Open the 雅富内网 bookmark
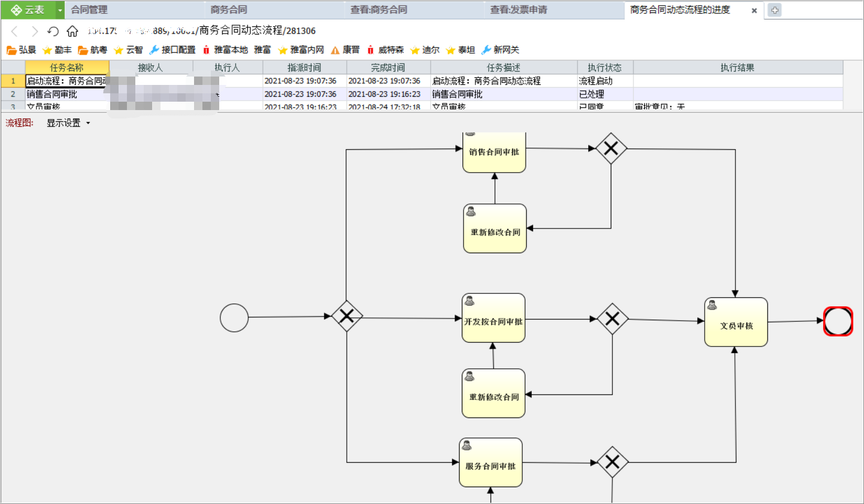 (x=301, y=50)
